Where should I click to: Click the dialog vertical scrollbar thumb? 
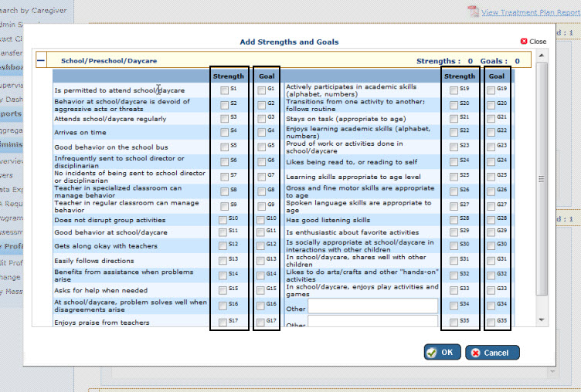pyautogui.click(x=542, y=179)
